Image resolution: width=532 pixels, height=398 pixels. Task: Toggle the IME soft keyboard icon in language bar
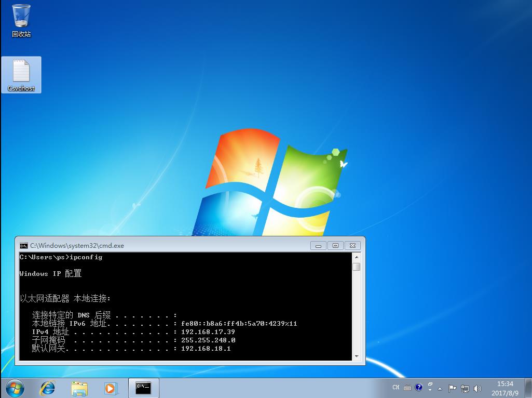pos(407,388)
